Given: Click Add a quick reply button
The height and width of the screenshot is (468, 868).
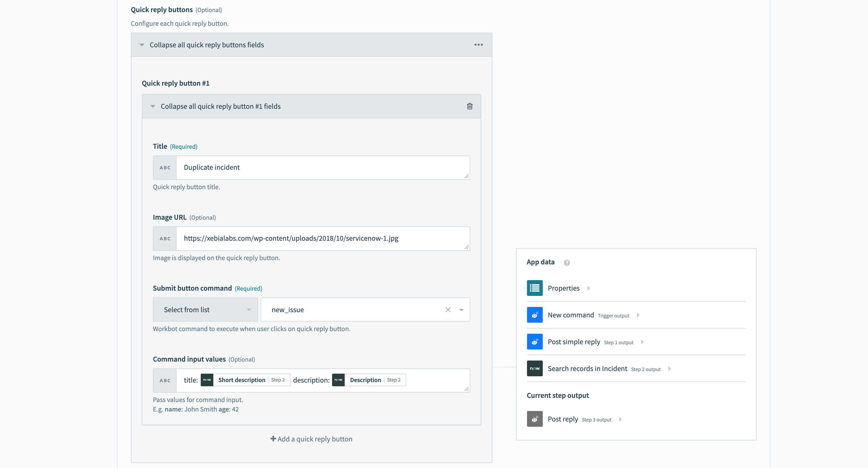Looking at the screenshot, I should (x=311, y=439).
